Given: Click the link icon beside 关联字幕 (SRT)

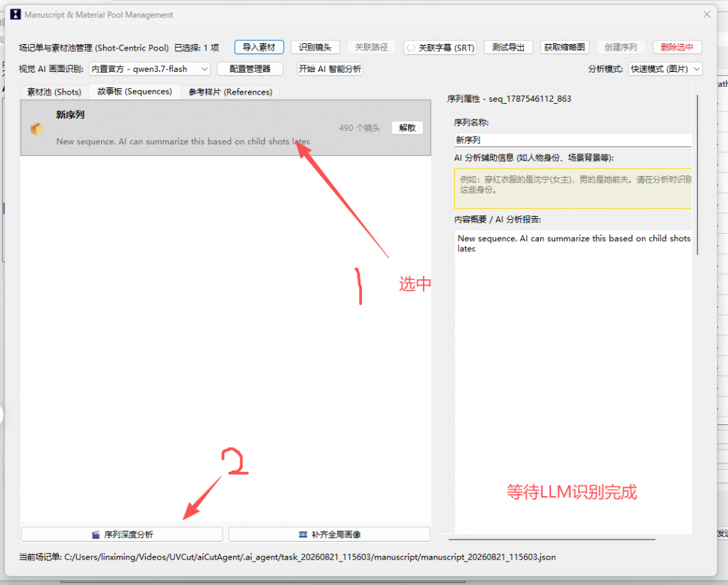Looking at the screenshot, I should pyautogui.click(x=411, y=48).
